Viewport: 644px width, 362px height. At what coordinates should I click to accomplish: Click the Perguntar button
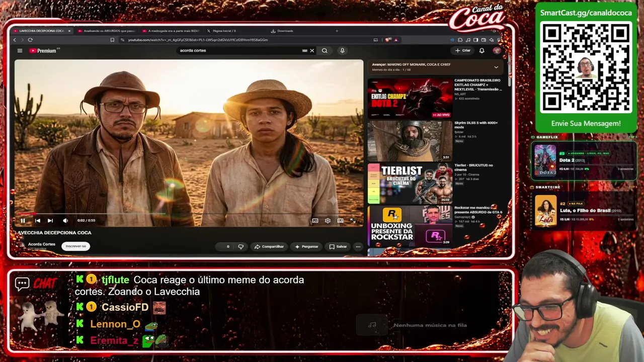coord(307,246)
